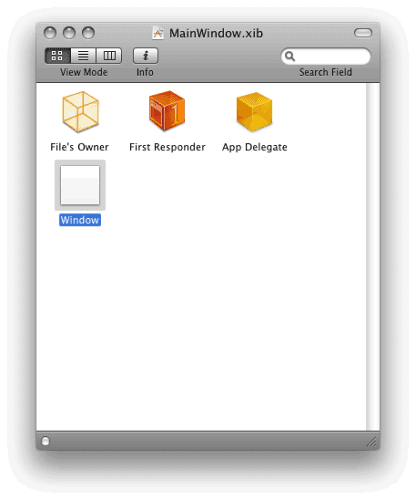Screen dimensions: 416x500
Task: Switch to icon view mode
Action: [x=58, y=55]
